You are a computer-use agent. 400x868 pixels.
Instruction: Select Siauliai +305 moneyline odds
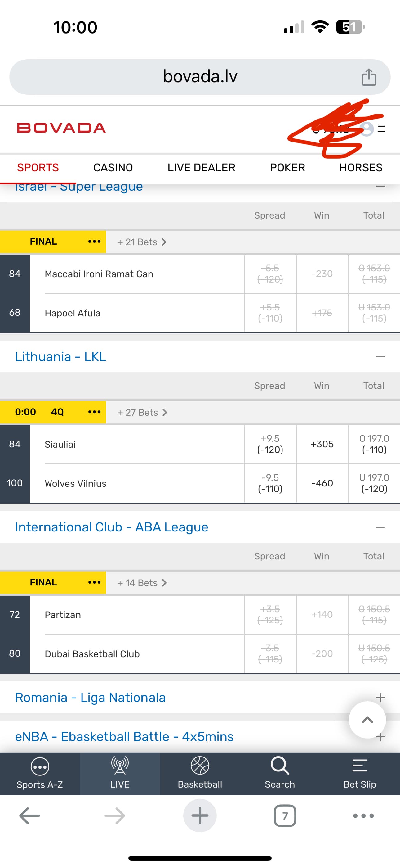pyautogui.click(x=322, y=444)
